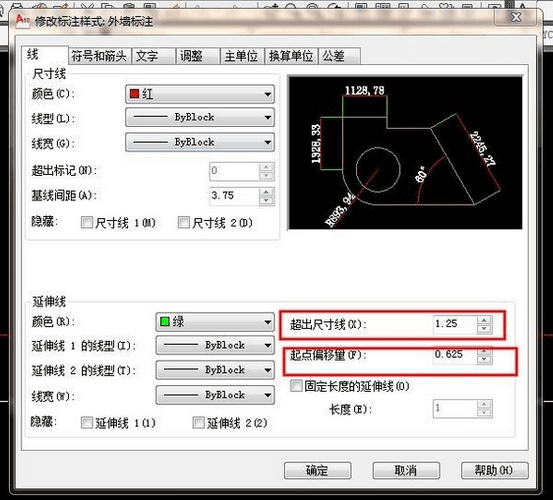The image size is (553, 500).
Task: Toggle hide 延伸线 2 checkbox
Action: [199, 423]
